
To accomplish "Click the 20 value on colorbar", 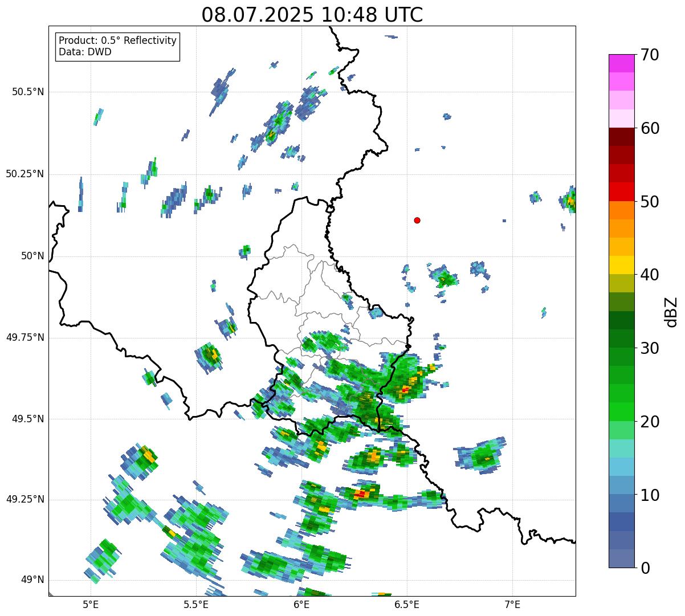I will pyautogui.click(x=650, y=422).
